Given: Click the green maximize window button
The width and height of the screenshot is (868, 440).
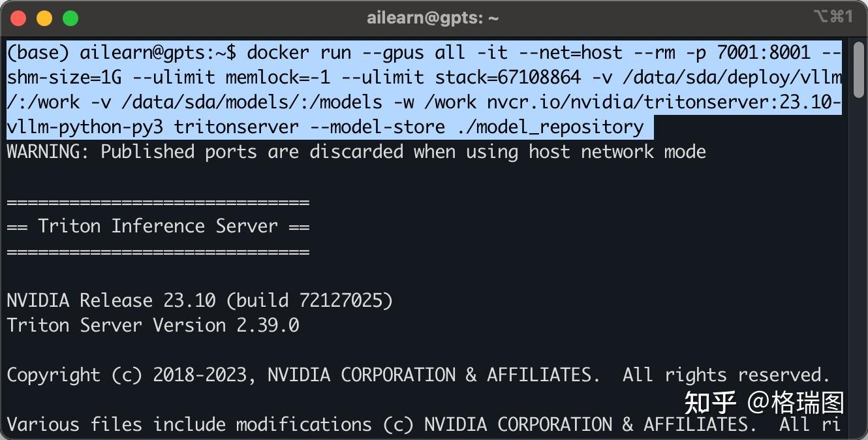Looking at the screenshot, I should click(70, 18).
